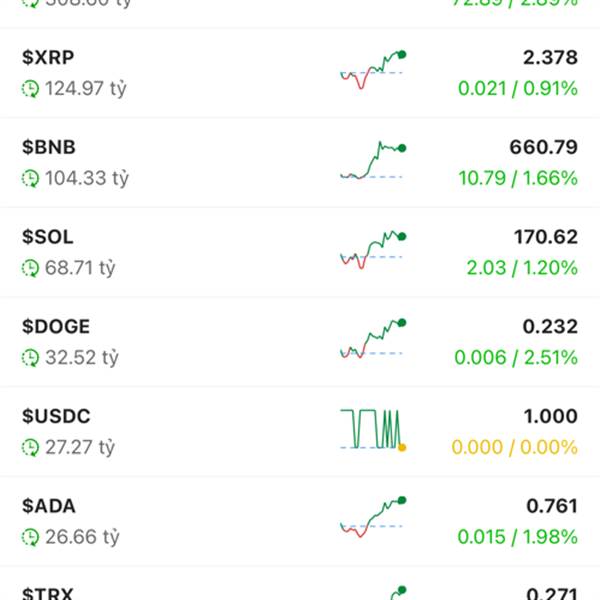The image size is (600, 600).
Task: Click the clock icon beside ADA market cap
Action: point(30,537)
